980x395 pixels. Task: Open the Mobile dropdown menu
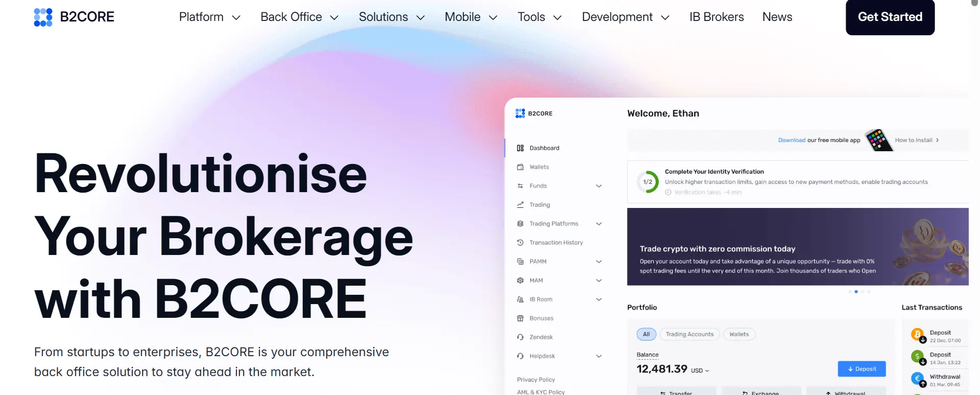point(471,17)
